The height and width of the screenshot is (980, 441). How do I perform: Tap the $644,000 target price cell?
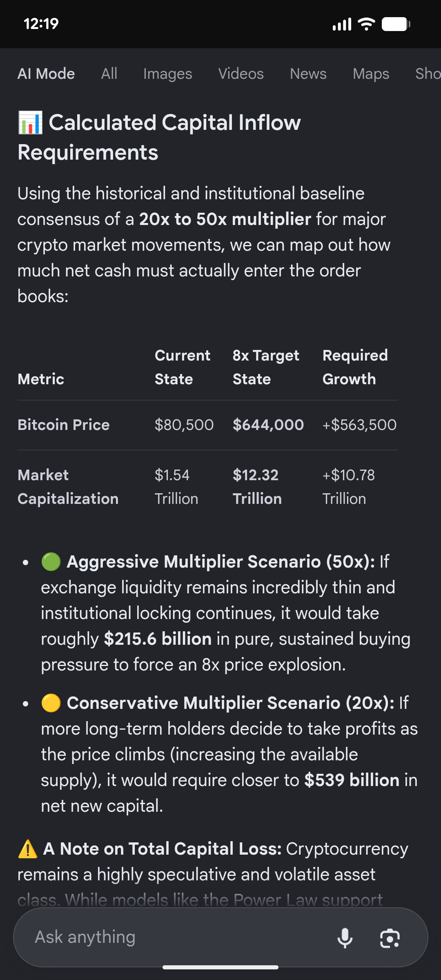tap(268, 425)
